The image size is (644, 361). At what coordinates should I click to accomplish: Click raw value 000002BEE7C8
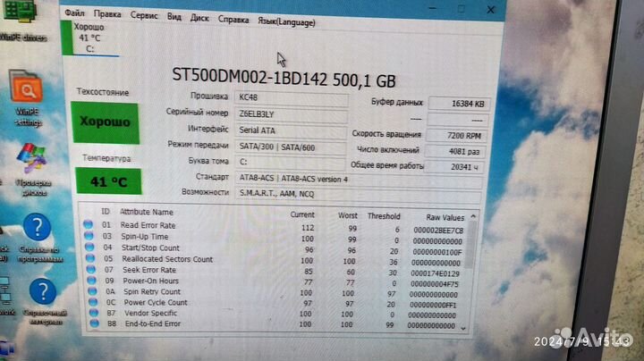click(438, 231)
